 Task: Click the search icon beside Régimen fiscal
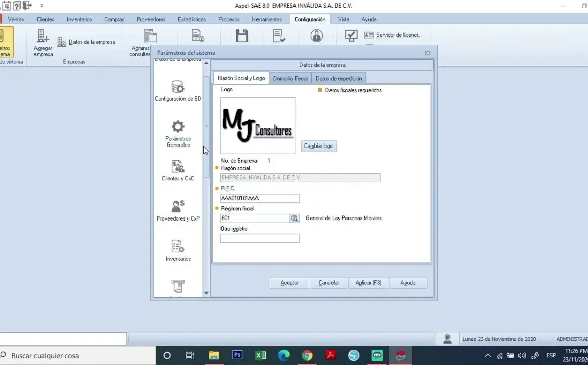295,218
